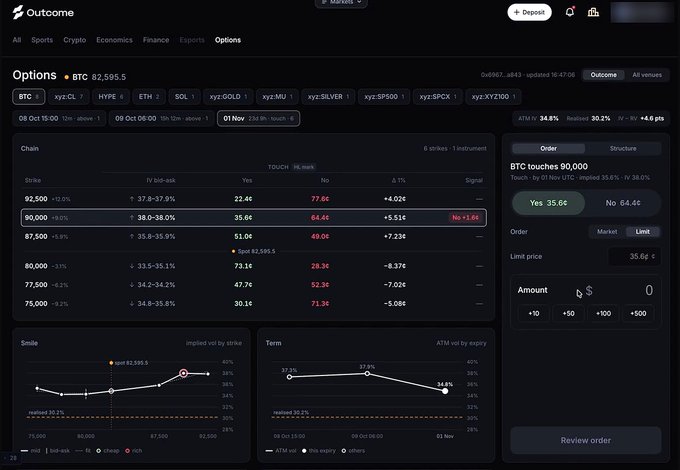Click the HL mark badge
The height and width of the screenshot is (470, 680).
coord(304,167)
